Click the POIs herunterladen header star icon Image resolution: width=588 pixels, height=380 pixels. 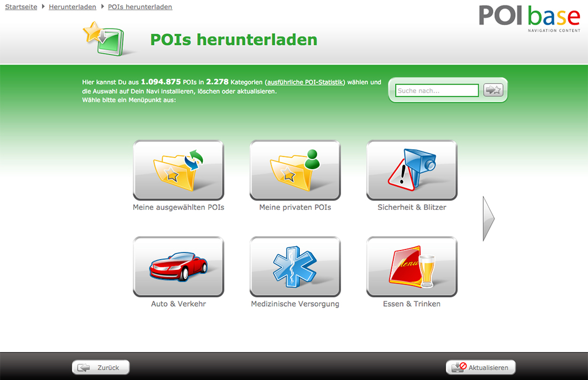click(104, 39)
